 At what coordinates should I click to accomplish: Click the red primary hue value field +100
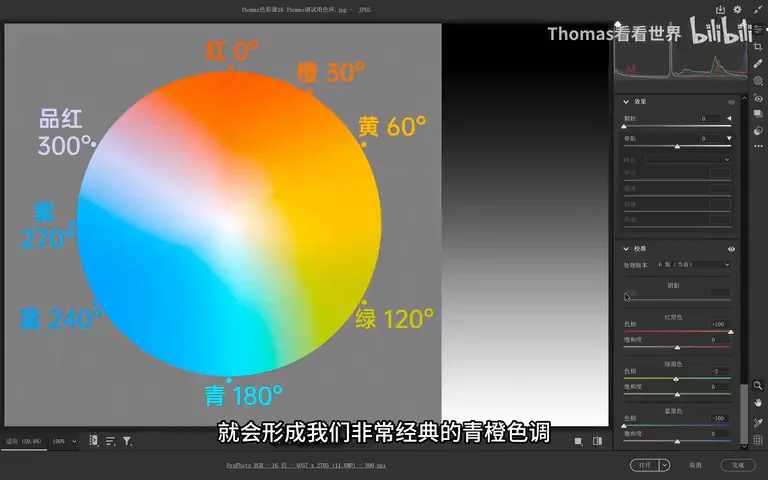pyautogui.click(x=719, y=324)
